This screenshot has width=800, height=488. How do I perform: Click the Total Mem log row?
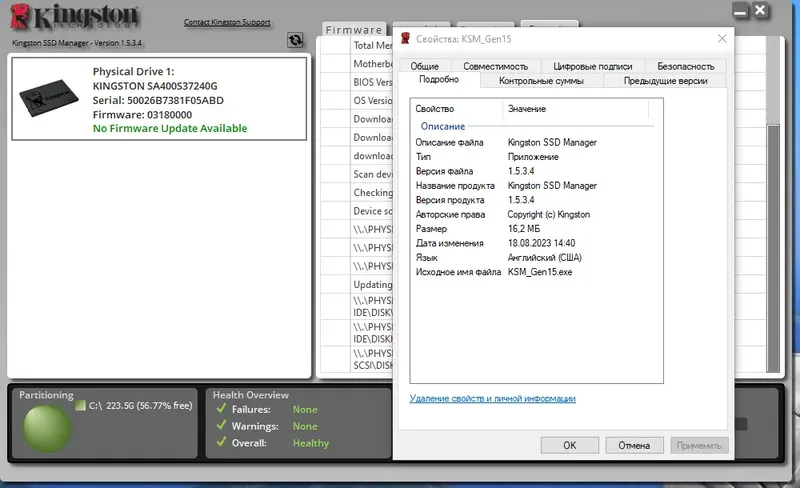pyautogui.click(x=357, y=45)
